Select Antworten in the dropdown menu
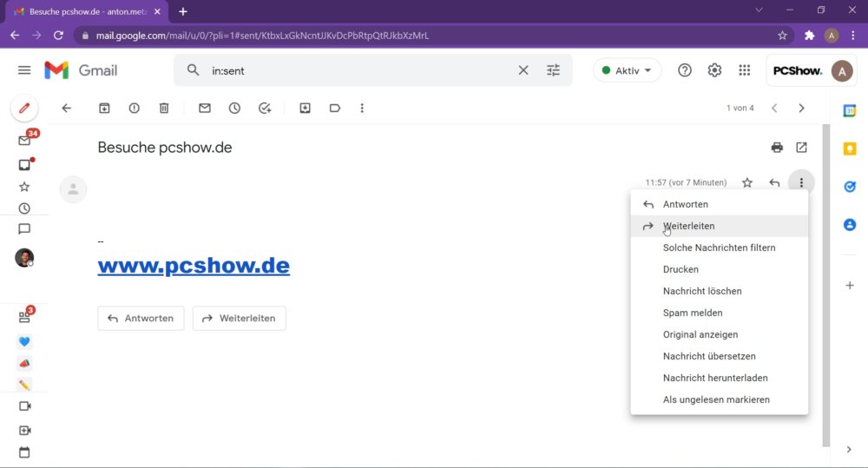868x468 pixels. point(719,204)
